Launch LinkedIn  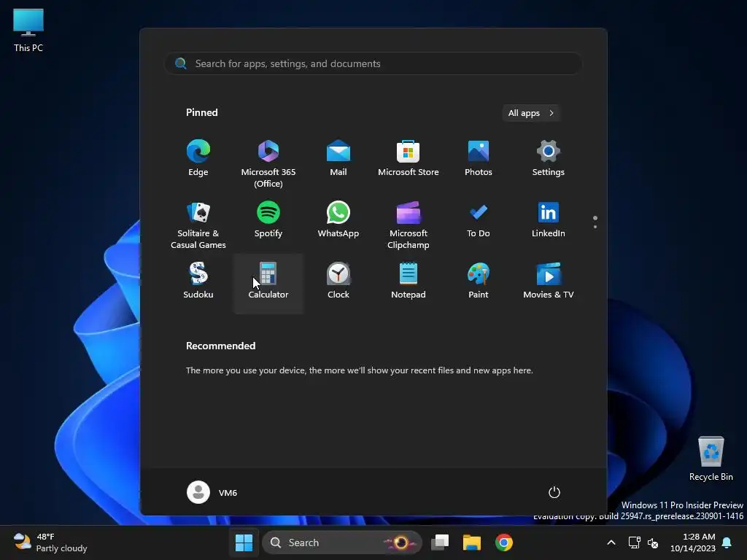(x=549, y=220)
